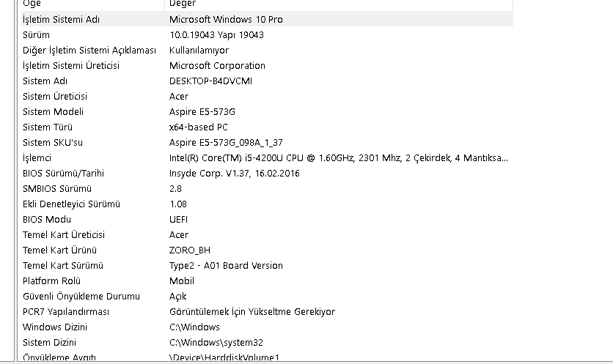
Task: Select the Güvenli Önyükleme Durumu row
Action: [267, 296]
